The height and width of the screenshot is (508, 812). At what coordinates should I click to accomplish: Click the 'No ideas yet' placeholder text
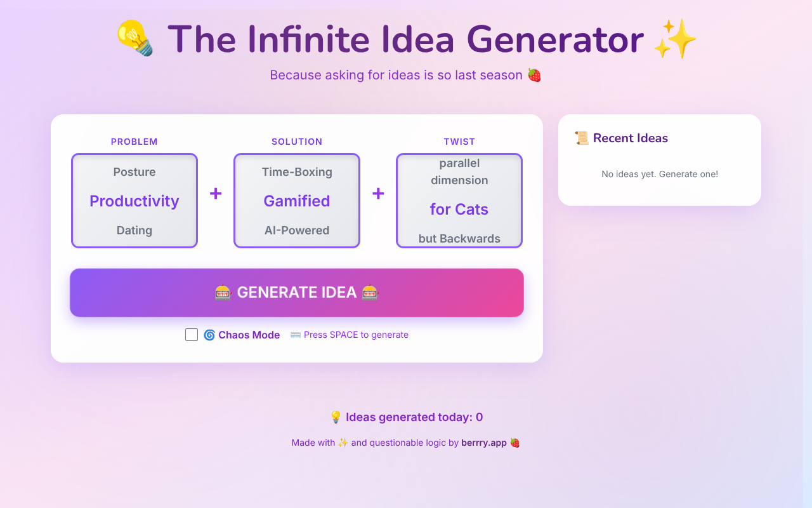tap(659, 173)
